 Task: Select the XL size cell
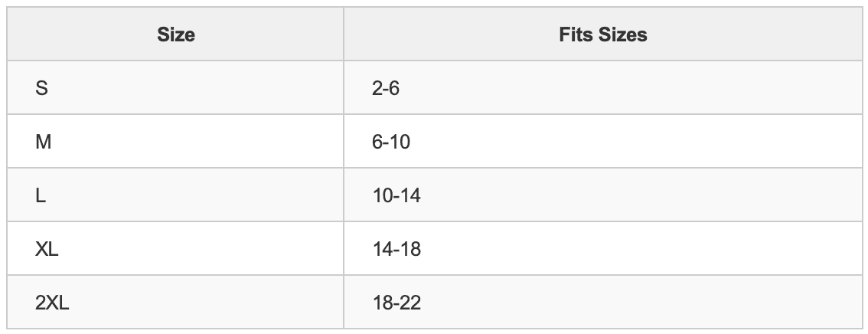tap(175, 249)
